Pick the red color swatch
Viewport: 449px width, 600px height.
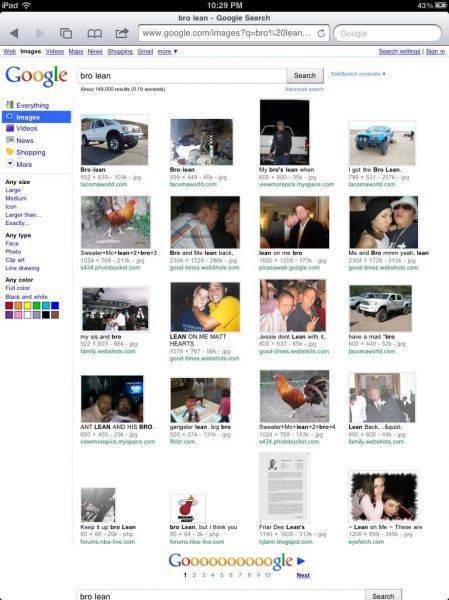[9, 306]
